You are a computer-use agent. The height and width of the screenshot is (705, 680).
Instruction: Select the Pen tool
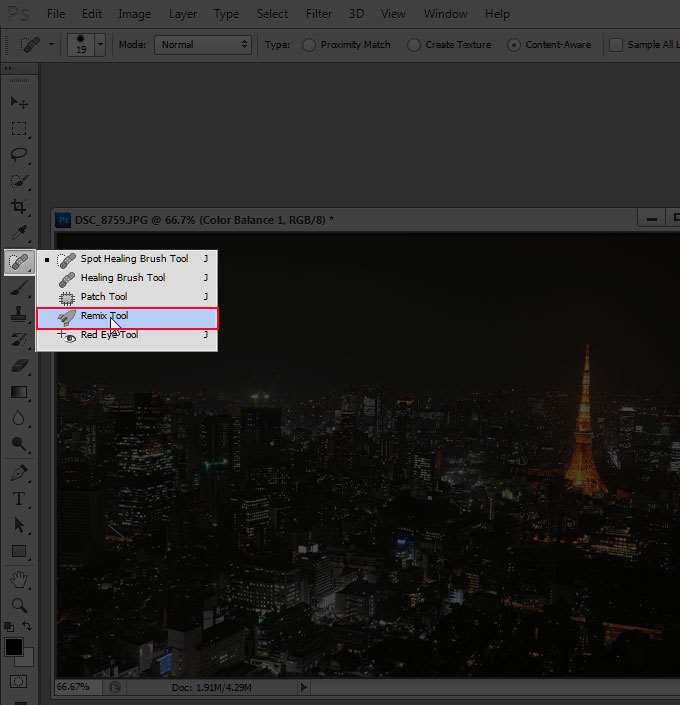[x=19, y=472]
